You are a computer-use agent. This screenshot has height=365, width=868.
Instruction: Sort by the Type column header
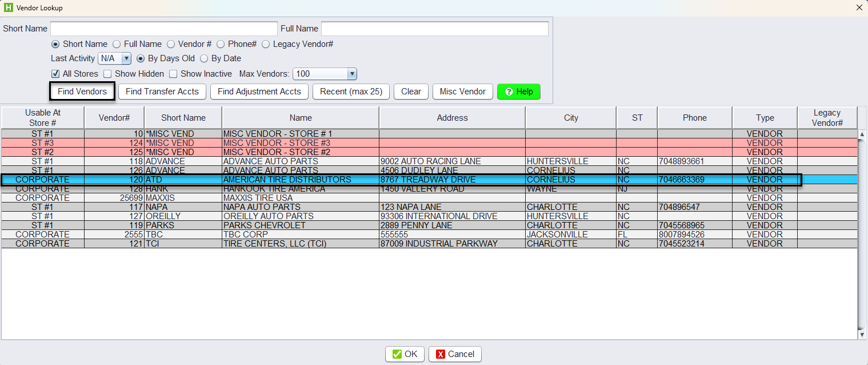point(765,118)
